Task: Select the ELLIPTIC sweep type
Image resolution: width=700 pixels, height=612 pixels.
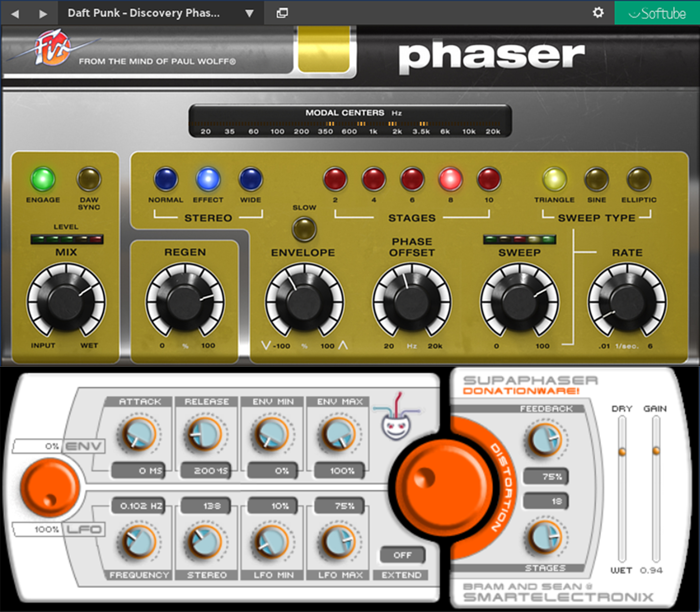Action: click(x=639, y=180)
